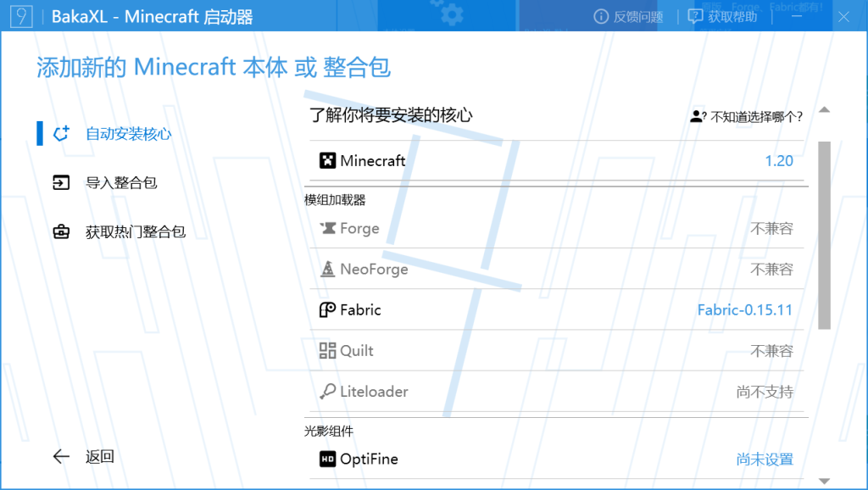Choose the Fabric-0.15.11 version value
868x490 pixels.
coord(744,310)
